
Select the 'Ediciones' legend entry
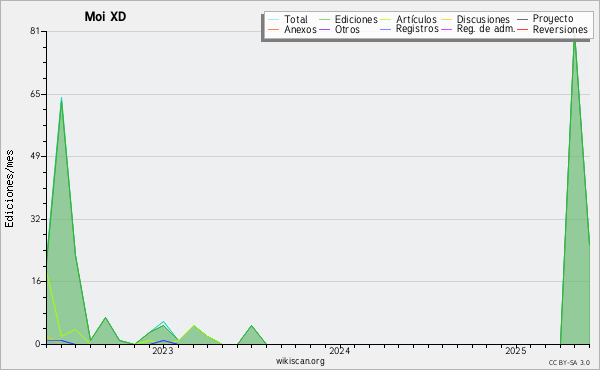tap(356, 19)
